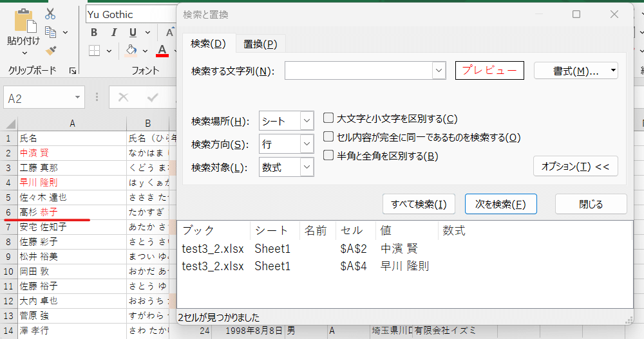
Task: Expand the Name Box dropdown
Action: pos(77,97)
